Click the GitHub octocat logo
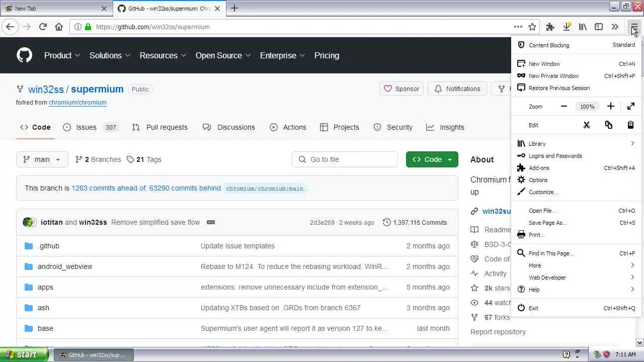Screen dimensions: 644x362 [24, 55]
